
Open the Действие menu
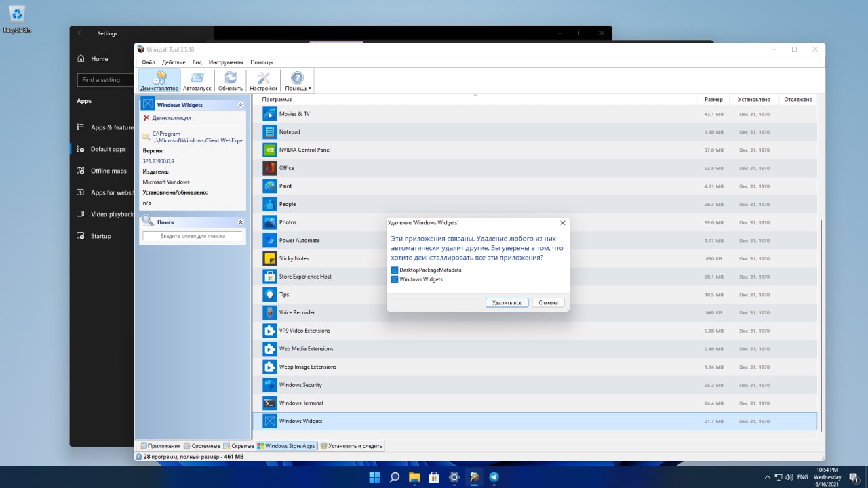[174, 62]
